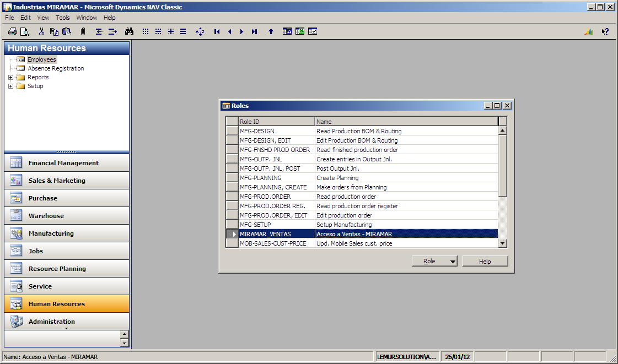Click the Find binoculars icon

129,31
